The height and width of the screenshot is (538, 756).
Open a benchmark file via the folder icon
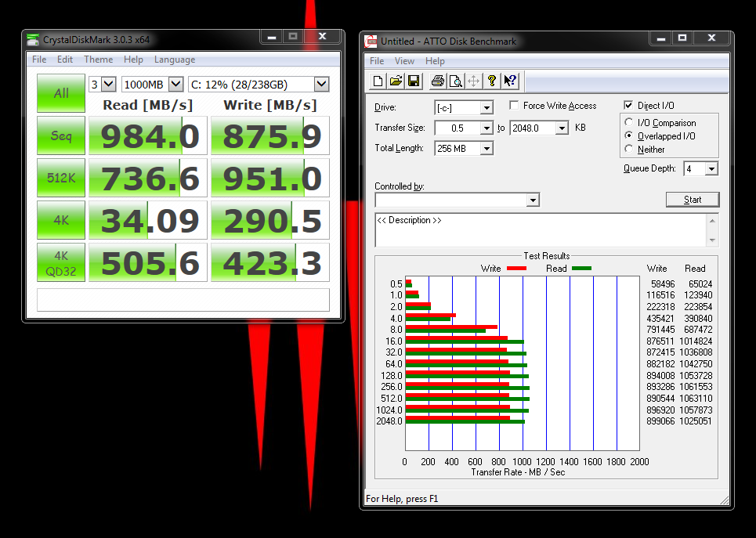point(396,81)
